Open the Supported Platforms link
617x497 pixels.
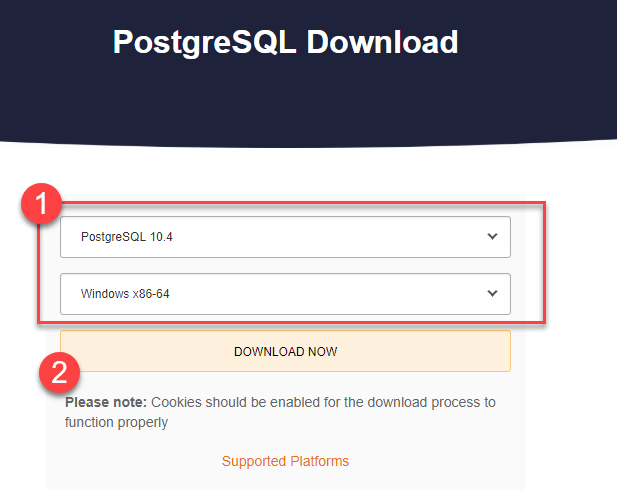click(x=285, y=461)
